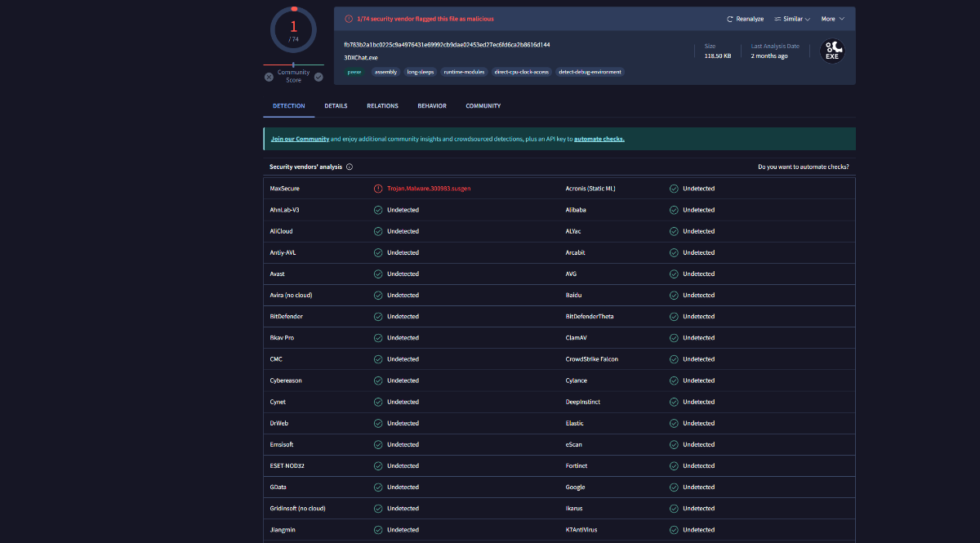
Task: Open the Similar dropdown
Action: pyautogui.click(x=791, y=19)
